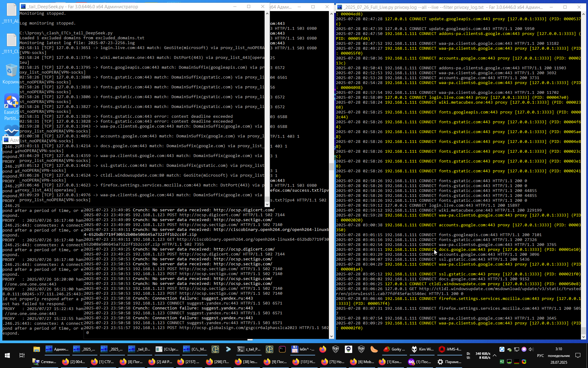Switch to the [298] П... Firefox window
The height and width of the screenshot is (368, 588).
coord(217,362)
